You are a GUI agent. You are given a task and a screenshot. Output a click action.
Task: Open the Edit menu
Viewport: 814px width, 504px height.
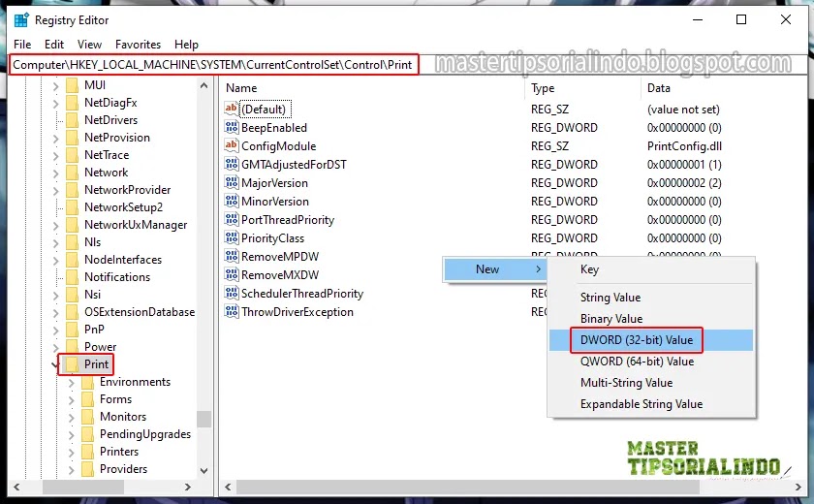[x=54, y=45]
